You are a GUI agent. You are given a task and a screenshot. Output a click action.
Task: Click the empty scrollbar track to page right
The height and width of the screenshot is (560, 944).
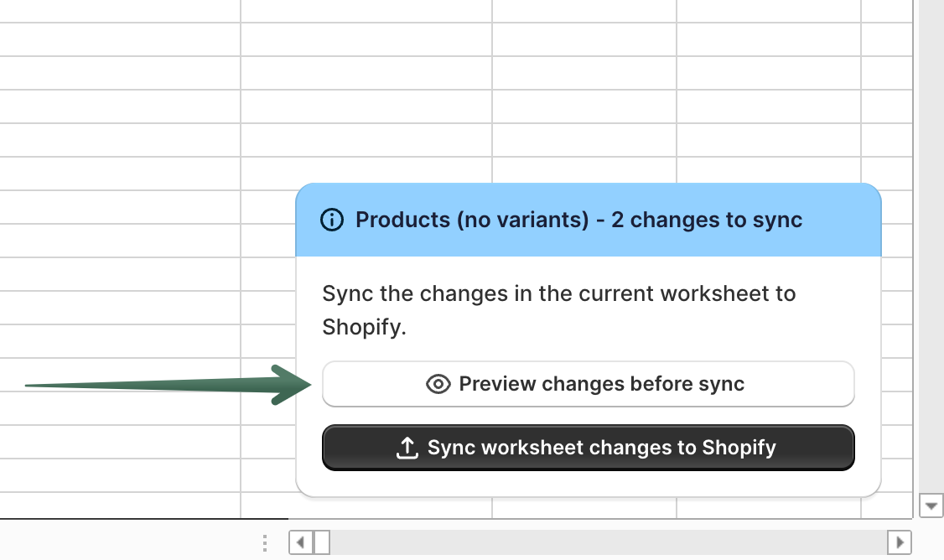coord(587,542)
